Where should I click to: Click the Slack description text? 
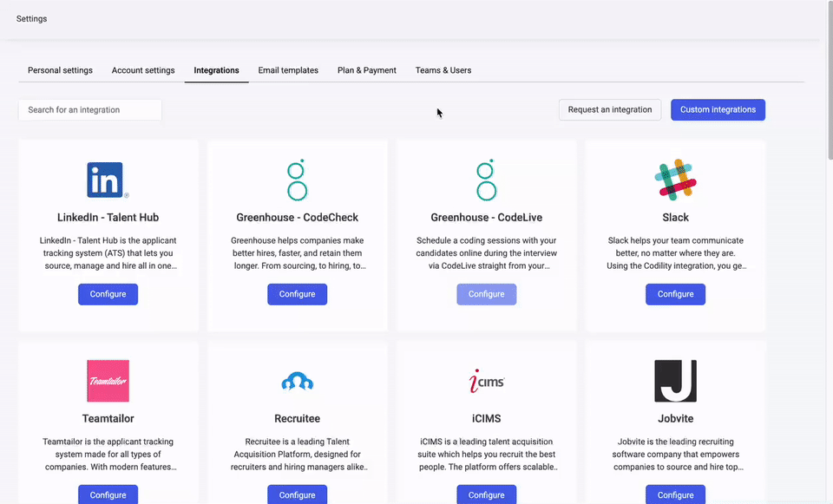point(675,253)
